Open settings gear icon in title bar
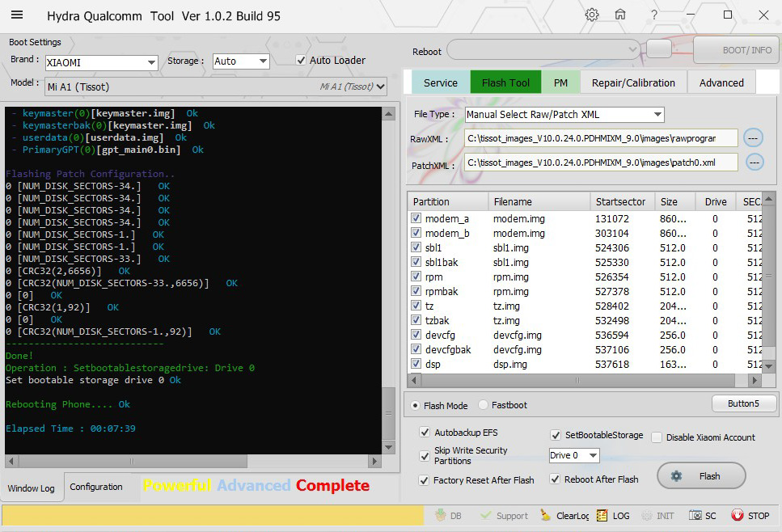782x532 pixels. click(x=591, y=15)
